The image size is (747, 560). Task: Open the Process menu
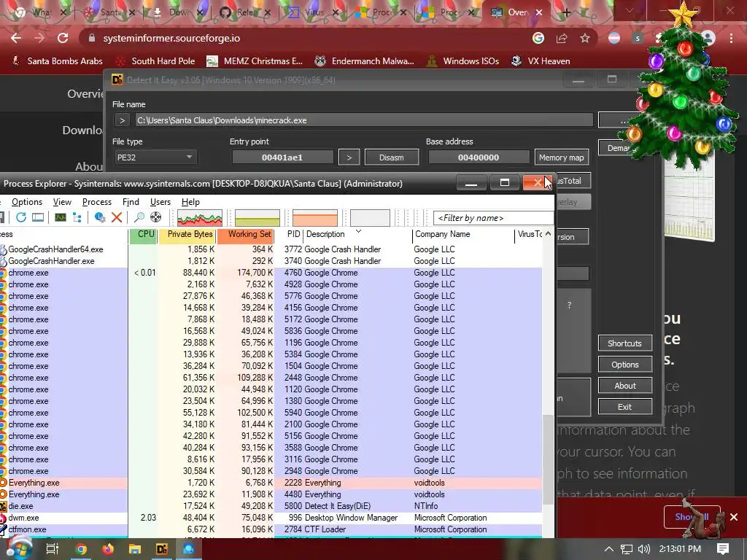(x=97, y=202)
